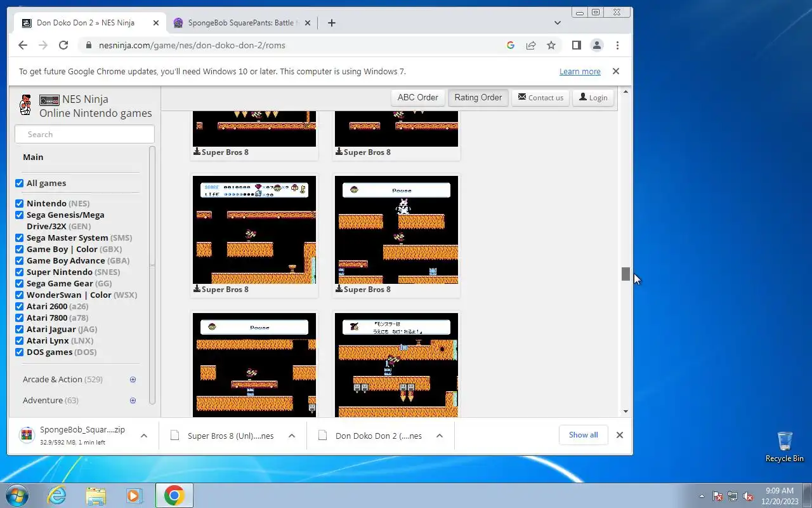Close the Don Doko Don 2 tab

[x=156, y=23]
